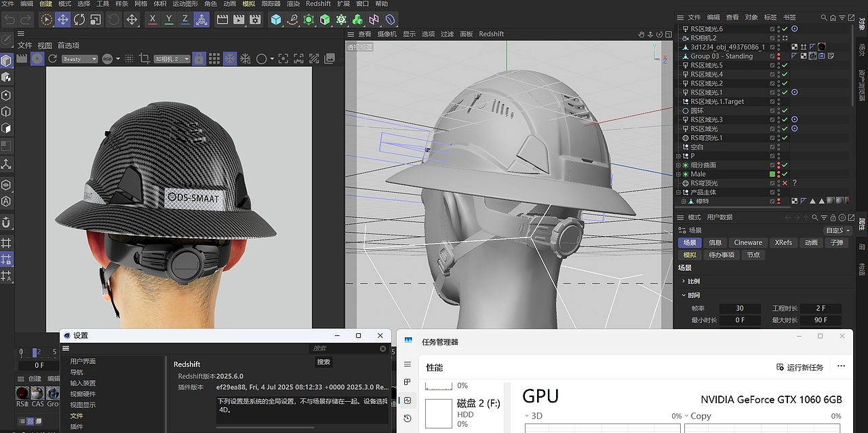The height and width of the screenshot is (433, 868).
Task: Expand the 细分曲面 object tree
Action: coord(678,165)
